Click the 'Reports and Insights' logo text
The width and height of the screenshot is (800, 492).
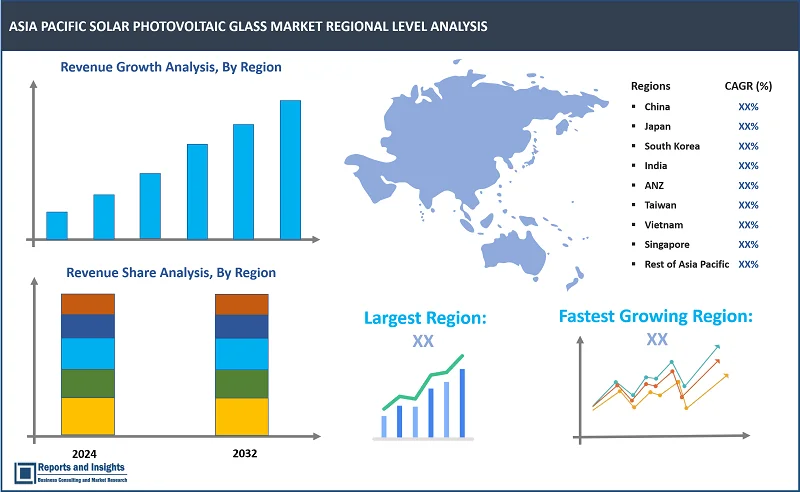click(81, 467)
